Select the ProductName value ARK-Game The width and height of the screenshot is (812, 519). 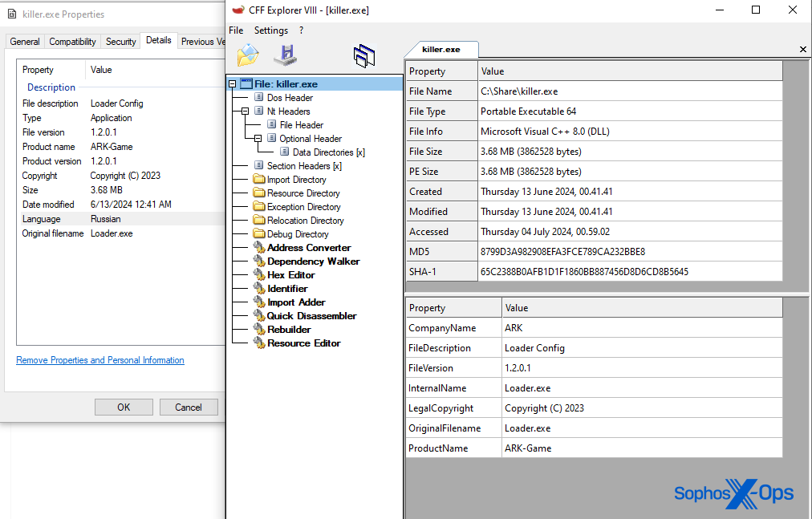coord(642,448)
